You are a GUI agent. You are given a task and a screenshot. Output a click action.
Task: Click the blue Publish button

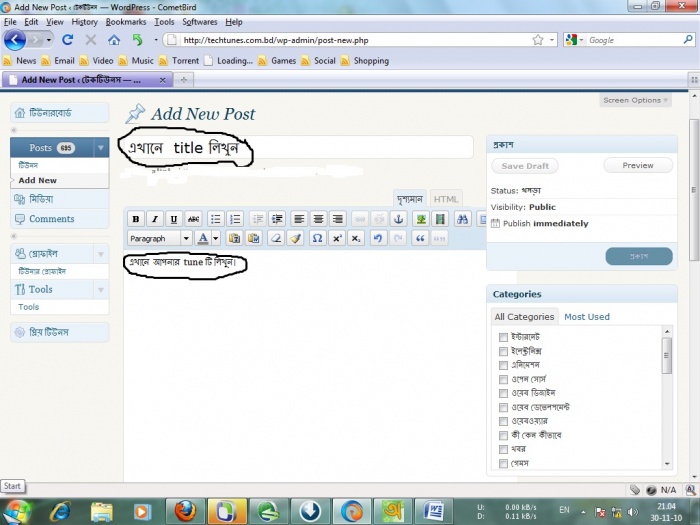click(x=639, y=256)
